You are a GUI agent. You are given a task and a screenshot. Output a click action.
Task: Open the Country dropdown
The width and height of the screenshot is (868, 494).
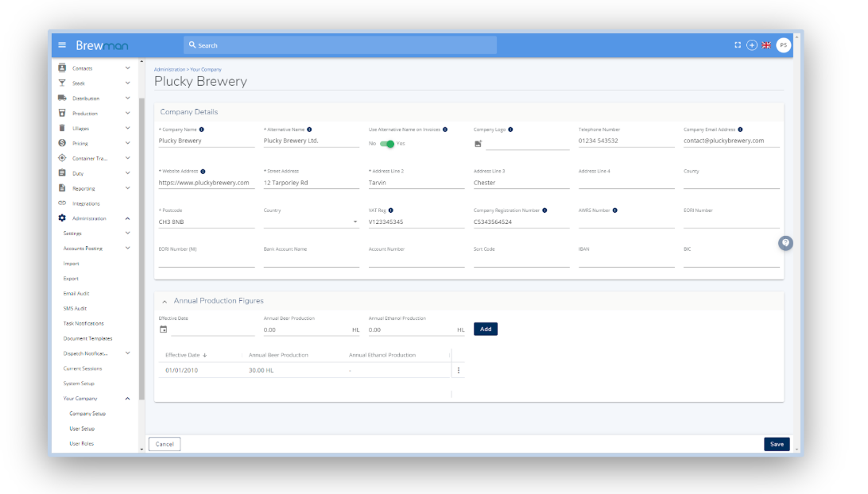(x=311, y=222)
